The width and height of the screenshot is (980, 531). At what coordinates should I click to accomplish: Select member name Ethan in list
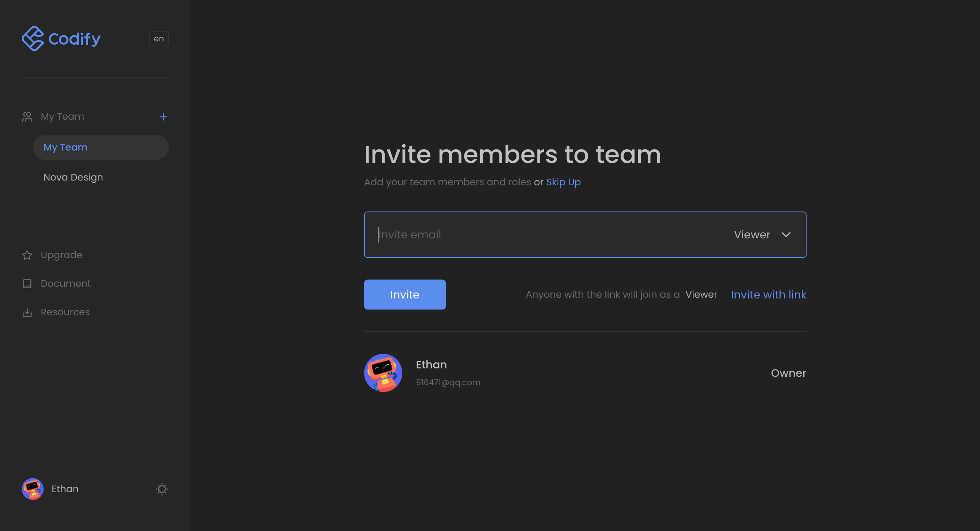tap(431, 365)
